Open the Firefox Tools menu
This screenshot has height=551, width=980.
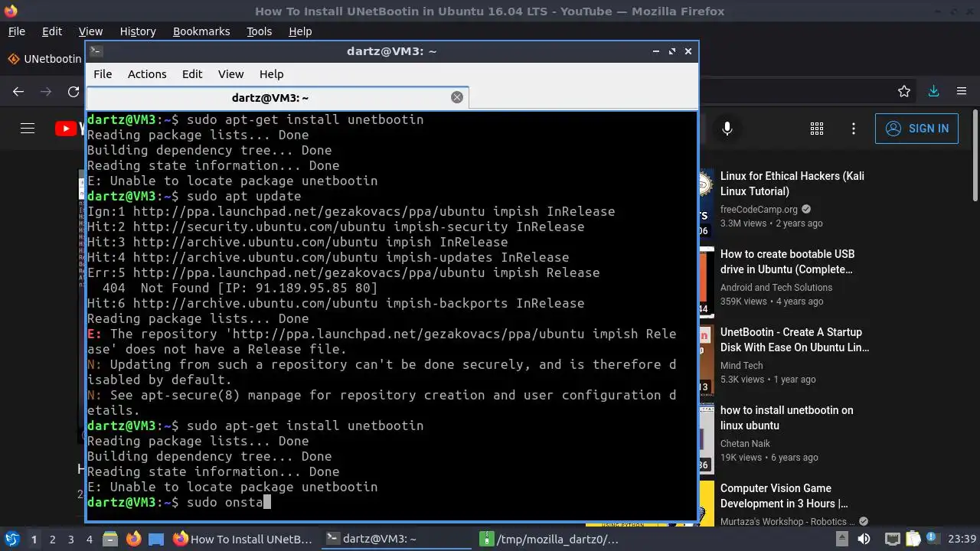coord(259,31)
